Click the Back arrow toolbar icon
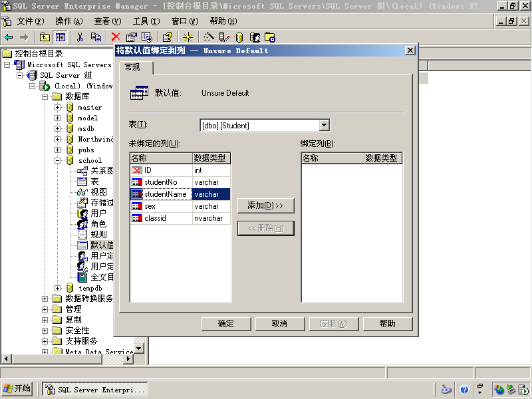This screenshot has height=399, width=532. point(9,37)
